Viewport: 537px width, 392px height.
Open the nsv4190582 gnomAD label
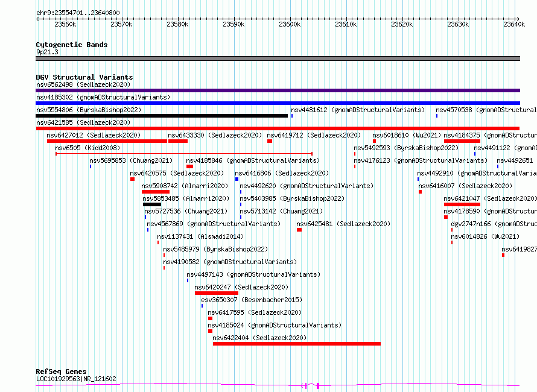tap(230, 262)
